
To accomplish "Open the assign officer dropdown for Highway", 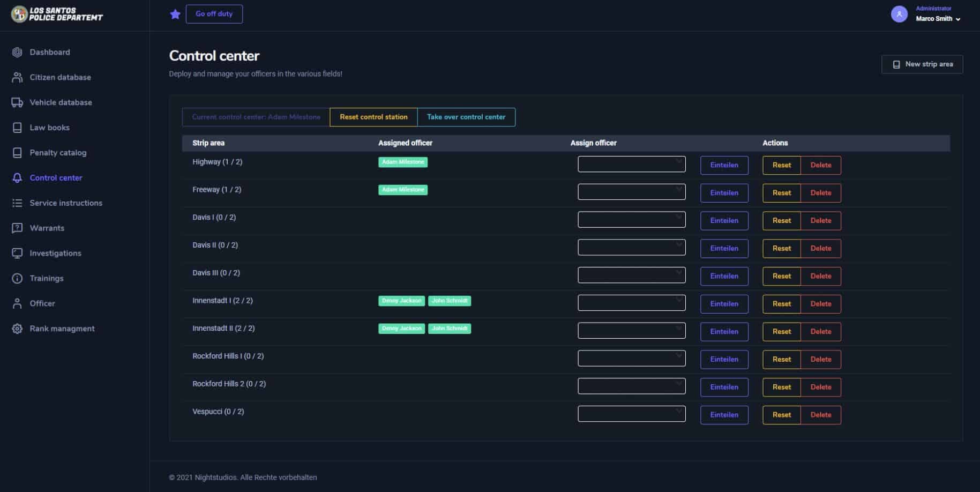I will (x=631, y=164).
